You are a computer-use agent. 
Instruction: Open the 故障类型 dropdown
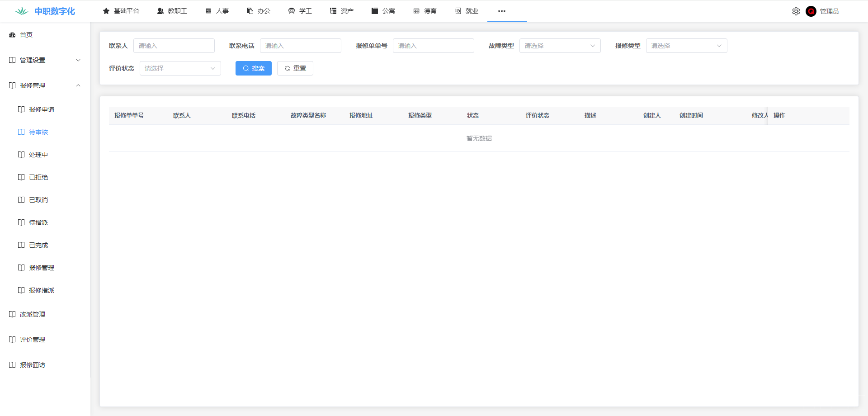point(560,46)
